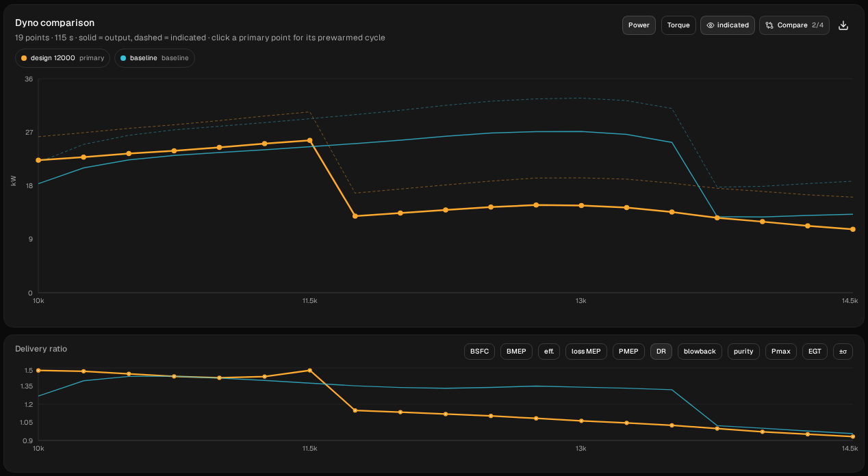Viewport: 868px width, 476px height.
Task: Select the purity metric
Action: 743,352
